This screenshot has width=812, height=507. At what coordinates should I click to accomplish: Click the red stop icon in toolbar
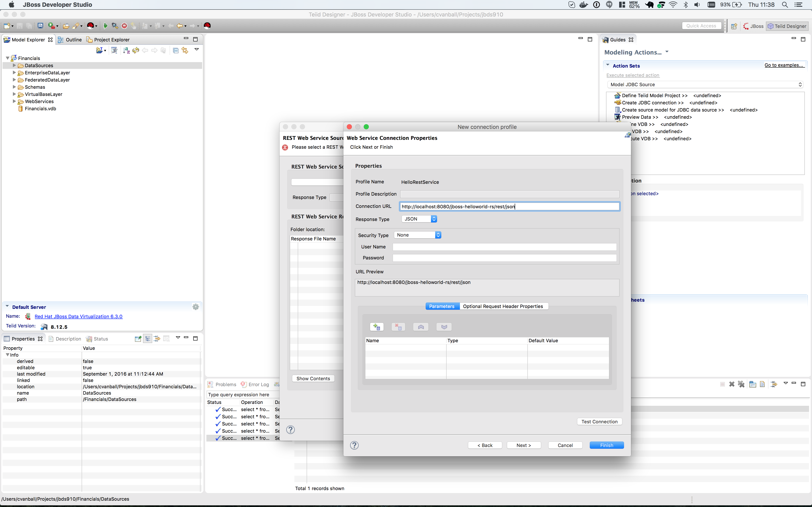coord(124,26)
